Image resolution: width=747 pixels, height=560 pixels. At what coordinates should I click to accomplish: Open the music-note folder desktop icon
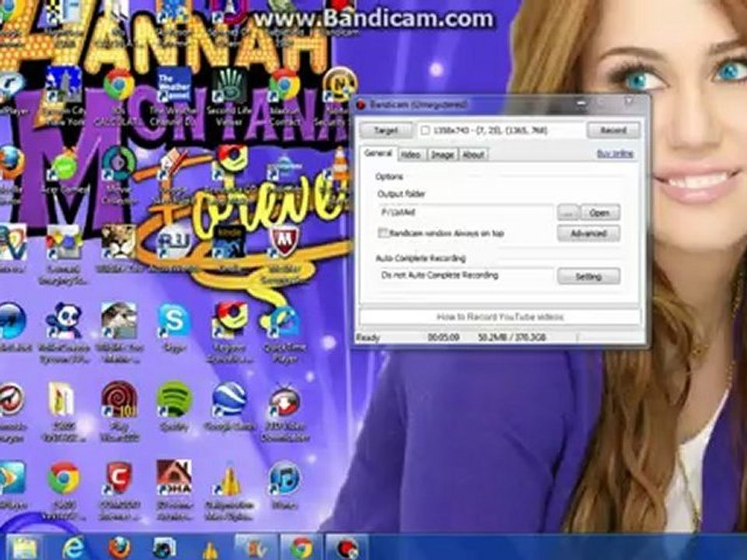(62, 400)
